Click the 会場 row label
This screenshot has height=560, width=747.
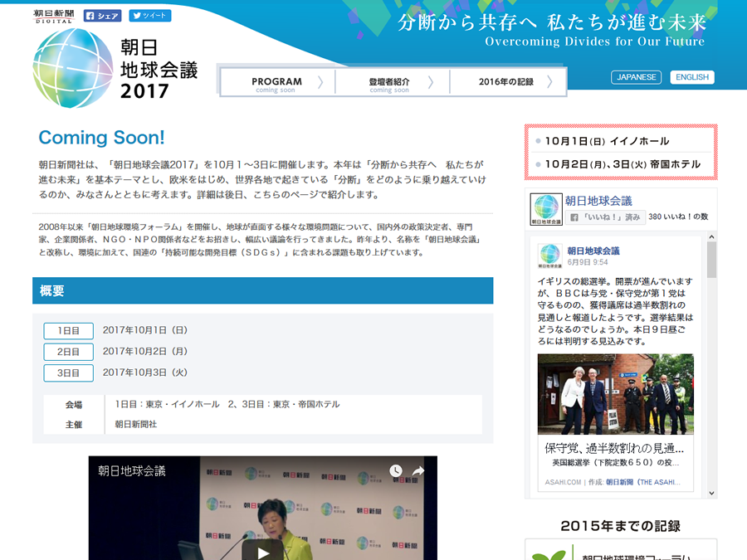74,405
